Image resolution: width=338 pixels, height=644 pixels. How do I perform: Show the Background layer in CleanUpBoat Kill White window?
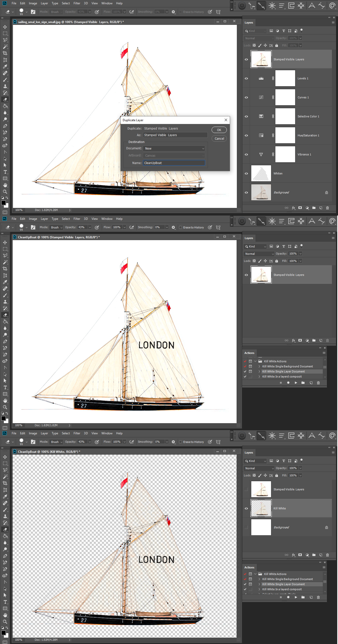[246, 527]
